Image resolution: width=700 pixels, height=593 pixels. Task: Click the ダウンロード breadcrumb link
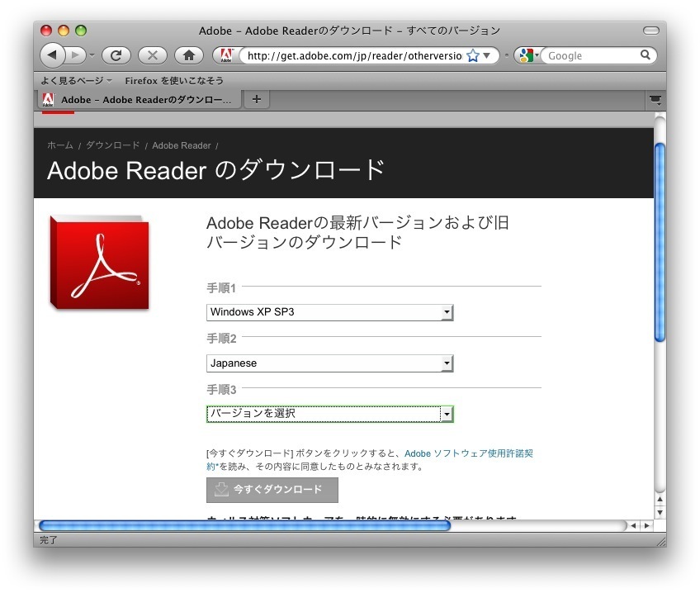[x=113, y=145]
